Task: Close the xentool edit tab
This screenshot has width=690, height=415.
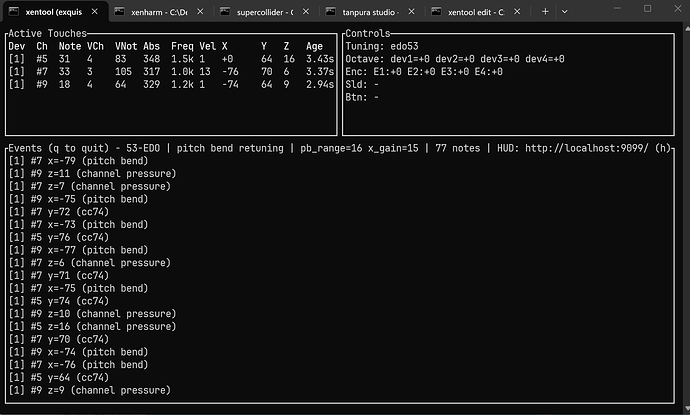Action: (517, 12)
